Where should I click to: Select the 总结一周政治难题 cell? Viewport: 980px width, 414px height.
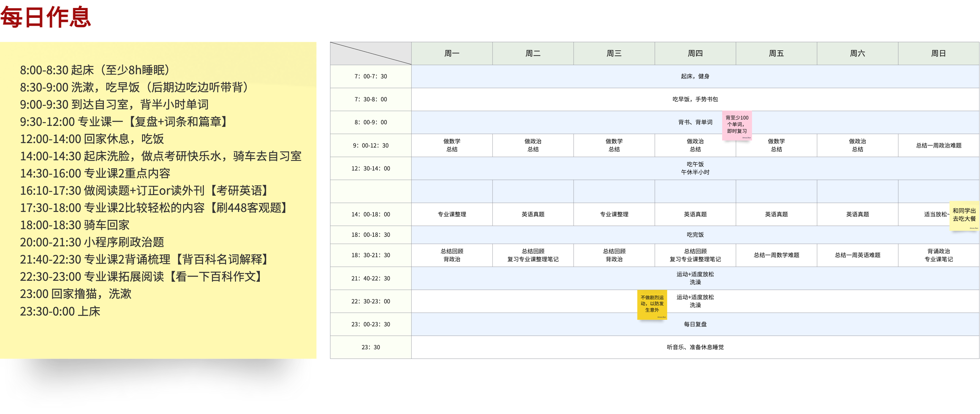(x=938, y=145)
